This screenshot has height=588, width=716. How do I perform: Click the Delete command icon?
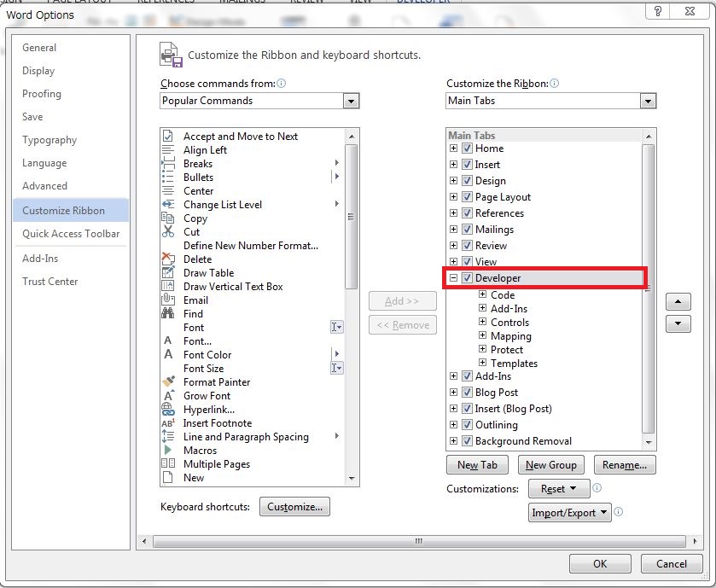pos(167,259)
